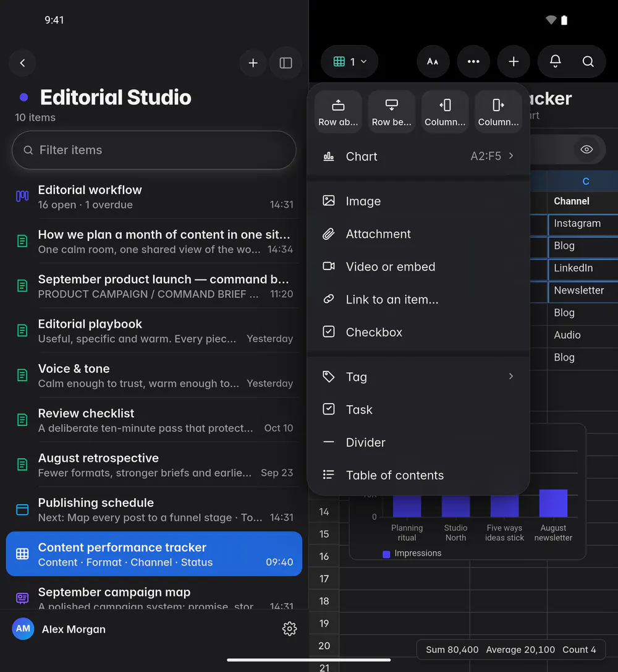The height and width of the screenshot is (672, 618).
Task: Choose Link to an item option
Action: (418, 300)
